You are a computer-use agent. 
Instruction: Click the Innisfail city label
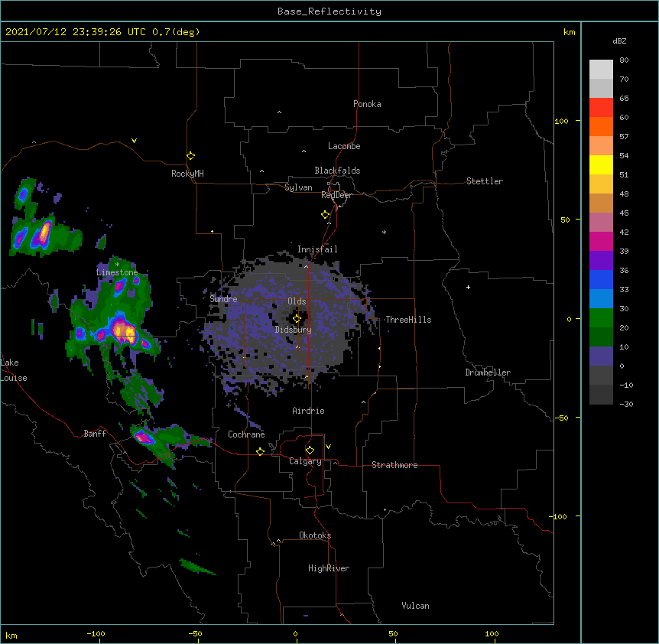click(317, 249)
